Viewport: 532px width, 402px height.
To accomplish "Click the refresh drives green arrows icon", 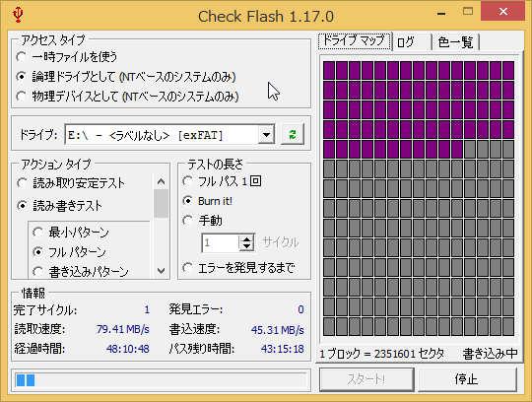I will coord(293,134).
